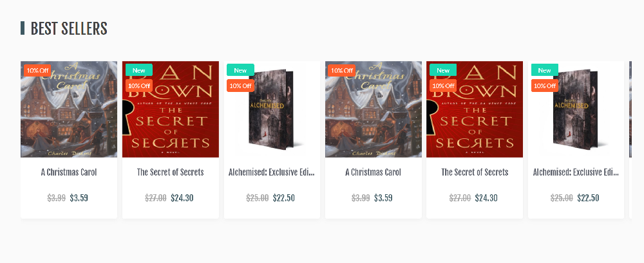Click the rightmost "A Christmas Carol" title link
Viewport: 644px width, 263px height.
(x=374, y=172)
